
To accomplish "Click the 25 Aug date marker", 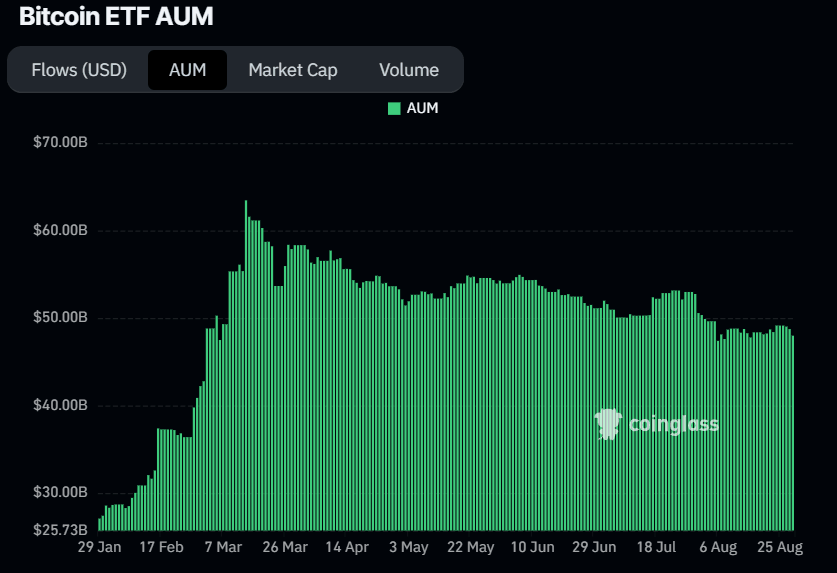I will [780, 548].
